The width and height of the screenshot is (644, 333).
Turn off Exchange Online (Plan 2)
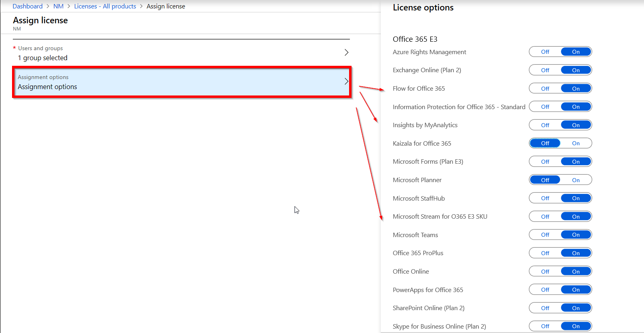(x=545, y=70)
